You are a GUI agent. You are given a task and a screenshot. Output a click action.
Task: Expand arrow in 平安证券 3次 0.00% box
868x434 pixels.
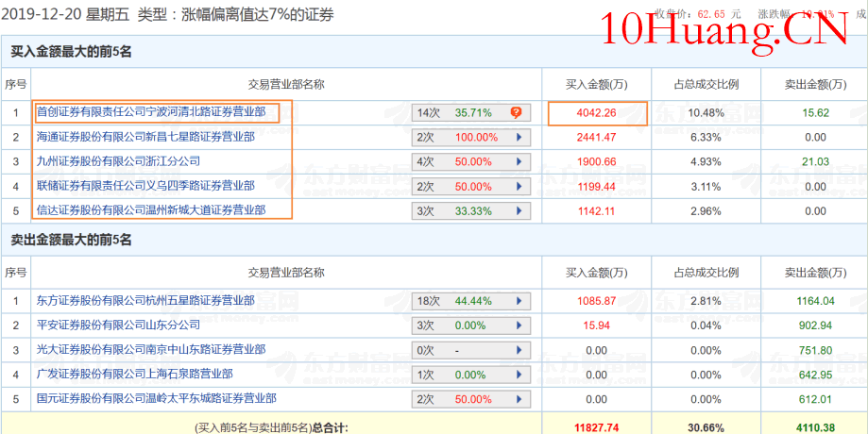pos(519,325)
